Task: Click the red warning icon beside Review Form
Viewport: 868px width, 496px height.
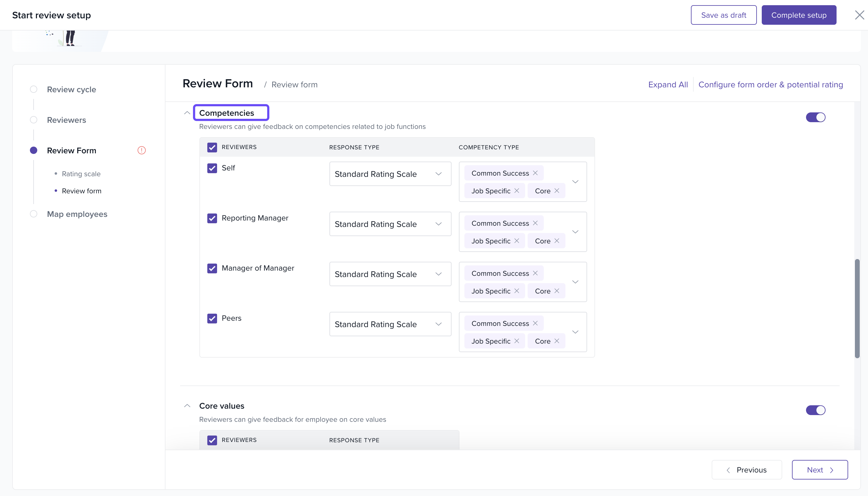Action: (x=142, y=150)
